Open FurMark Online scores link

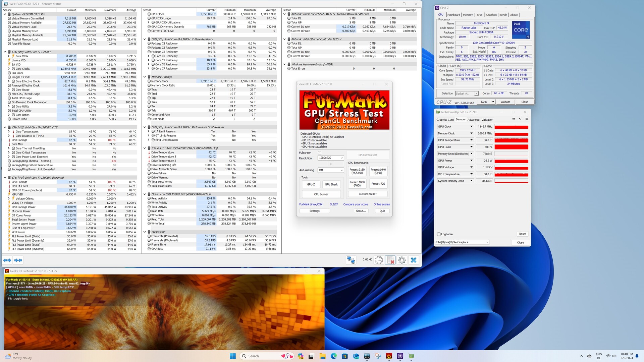pos(382,204)
